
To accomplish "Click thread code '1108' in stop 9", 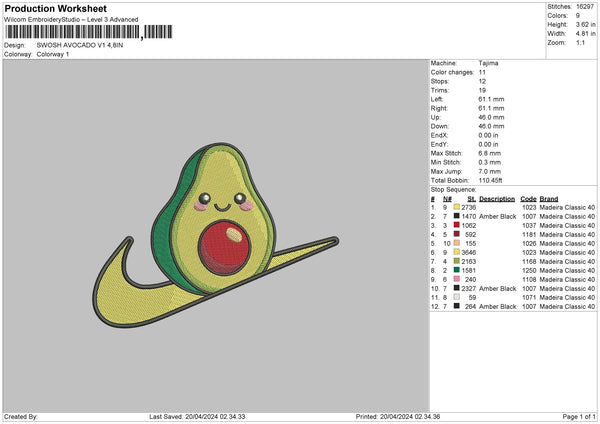I will [x=529, y=279].
